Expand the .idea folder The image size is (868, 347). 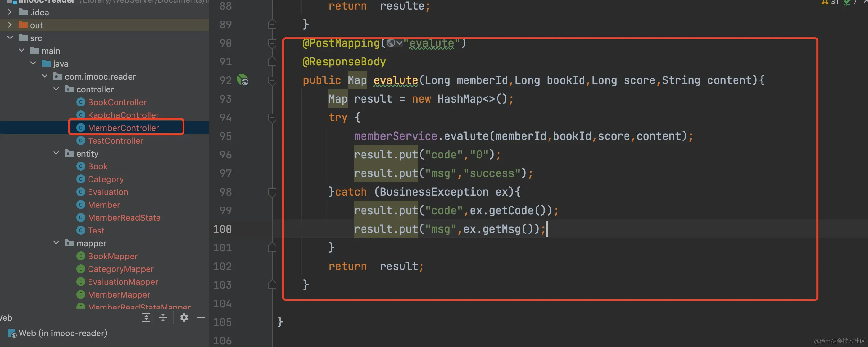coord(10,12)
